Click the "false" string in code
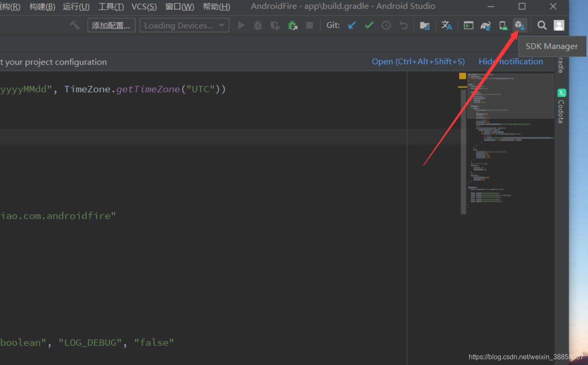588x365 pixels. click(x=154, y=343)
